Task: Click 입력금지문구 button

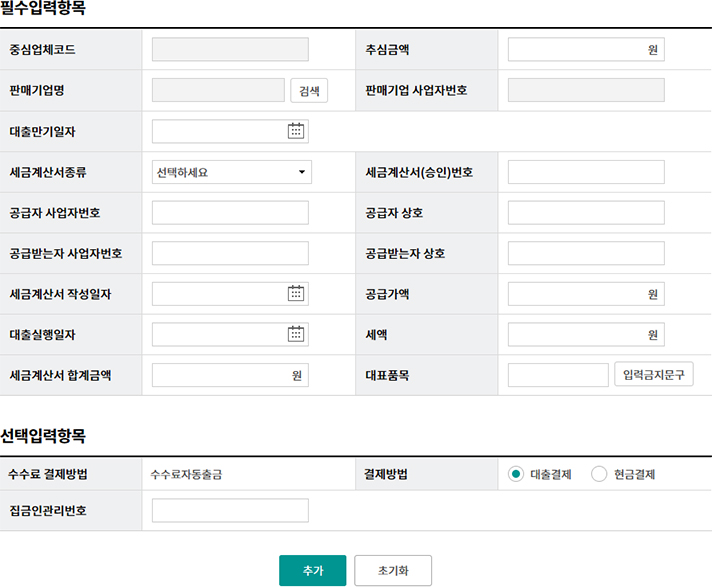Action: click(653, 375)
